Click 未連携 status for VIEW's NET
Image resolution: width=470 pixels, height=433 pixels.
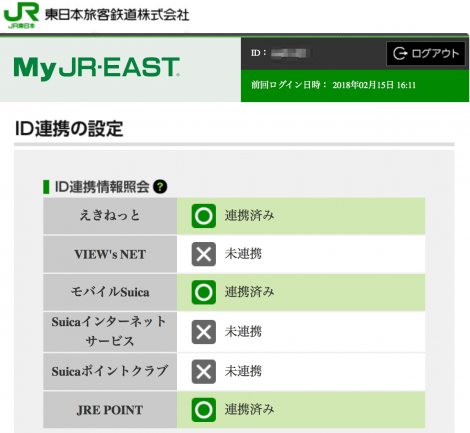tap(243, 254)
